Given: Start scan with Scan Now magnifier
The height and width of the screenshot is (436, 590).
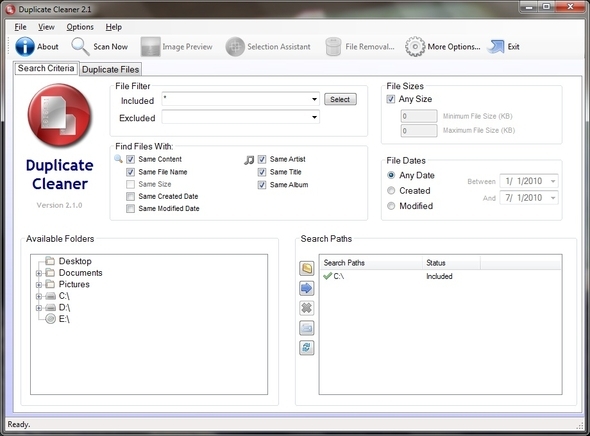Looking at the screenshot, I should [x=80, y=47].
